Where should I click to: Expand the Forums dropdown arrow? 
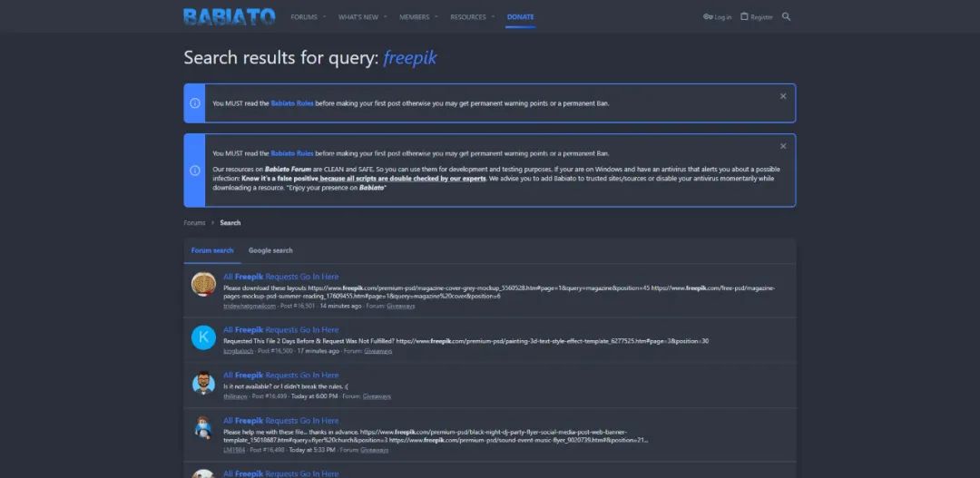click(324, 17)
